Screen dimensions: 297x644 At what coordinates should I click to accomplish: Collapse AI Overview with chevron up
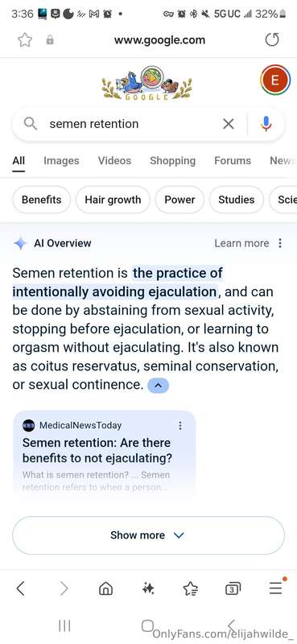[158, 386]
